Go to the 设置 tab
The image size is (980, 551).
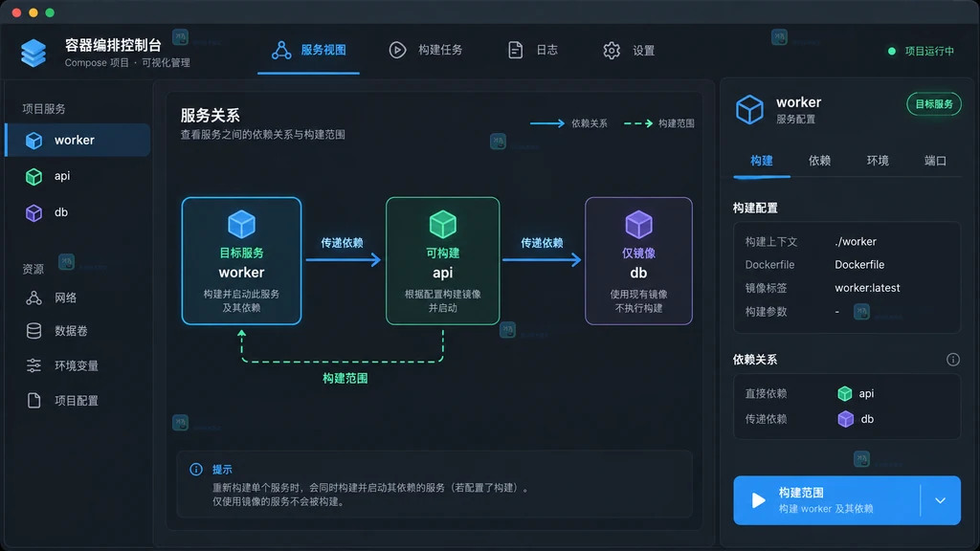(x=629, y=50)
